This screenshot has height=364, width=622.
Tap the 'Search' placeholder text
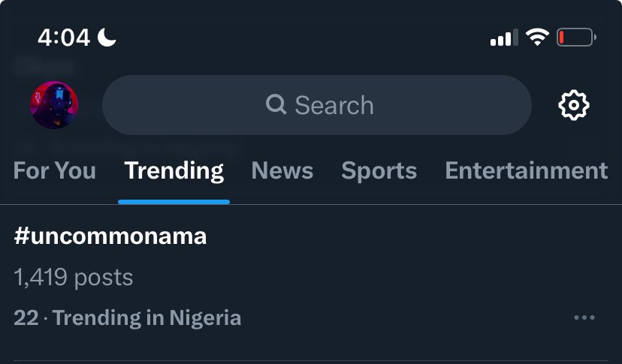pos(334,105)
